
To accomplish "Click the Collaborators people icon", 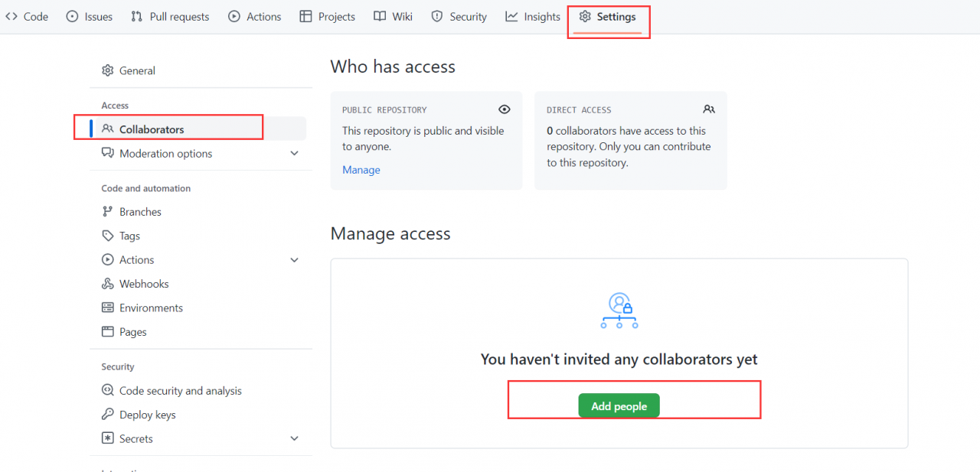I will [x=107, y=129].
